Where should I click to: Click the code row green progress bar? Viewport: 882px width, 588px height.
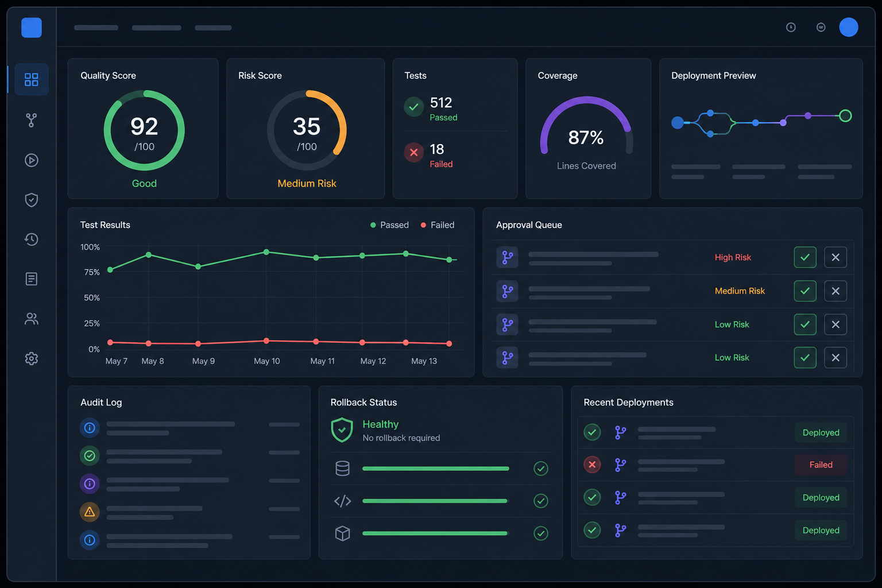tap(436, 501)
